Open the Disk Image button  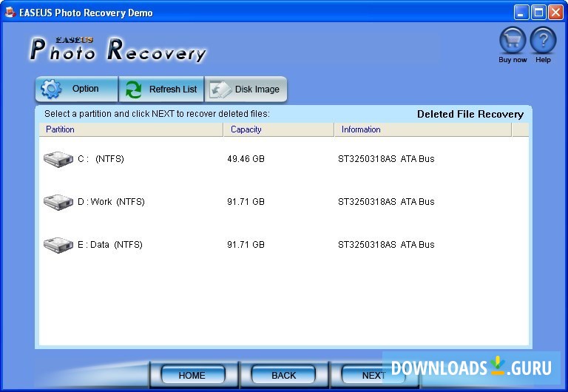tap(246, 89)
